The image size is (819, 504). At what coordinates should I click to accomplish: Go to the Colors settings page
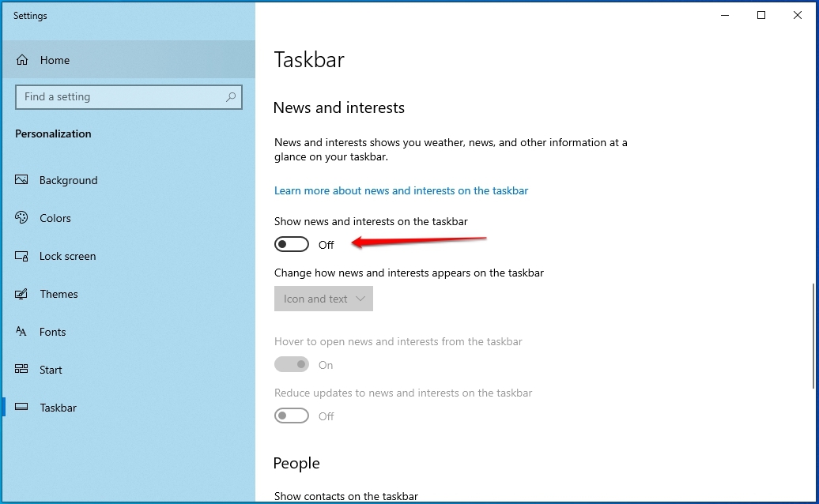[128, 218]
